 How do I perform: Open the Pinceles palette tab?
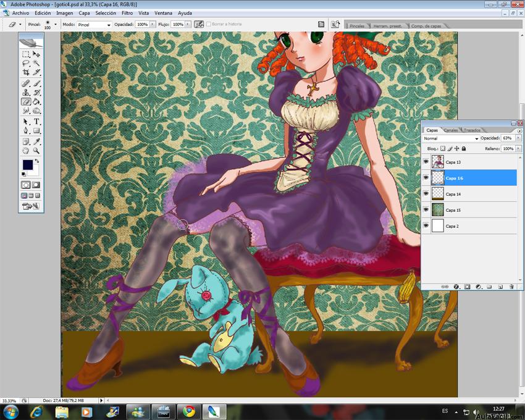point(357,26)
